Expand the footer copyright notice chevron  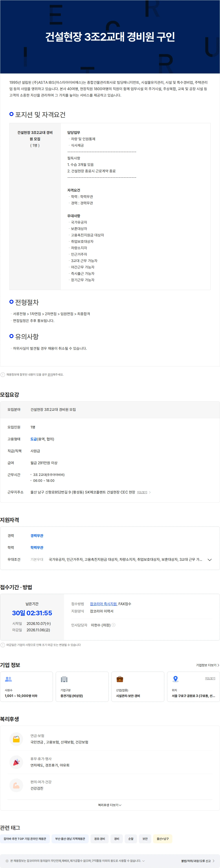coord(143,861)
